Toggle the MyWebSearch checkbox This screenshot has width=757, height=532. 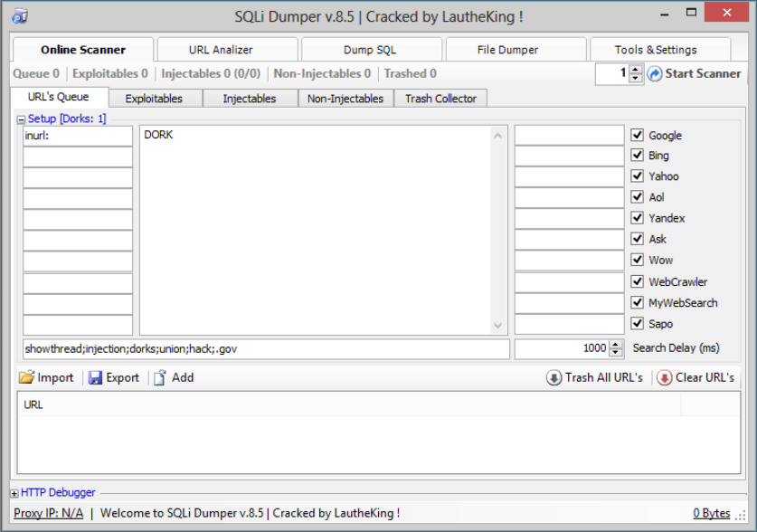[x=638, y=302]
